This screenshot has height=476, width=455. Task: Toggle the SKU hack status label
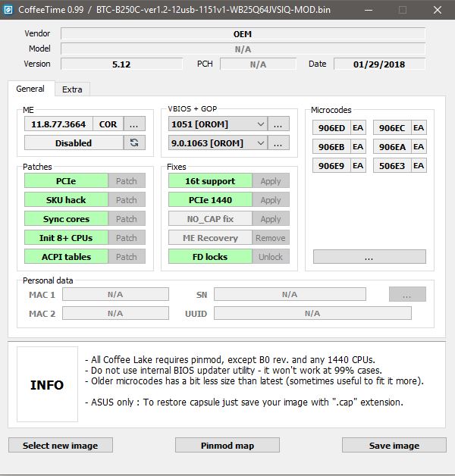coord(66,200)
